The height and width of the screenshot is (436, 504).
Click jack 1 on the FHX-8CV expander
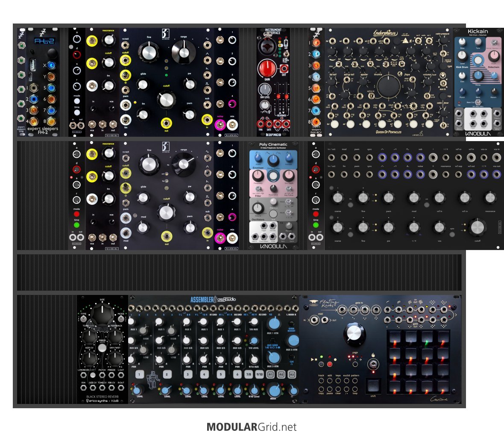pyautogui.click(x=316, y=42)
